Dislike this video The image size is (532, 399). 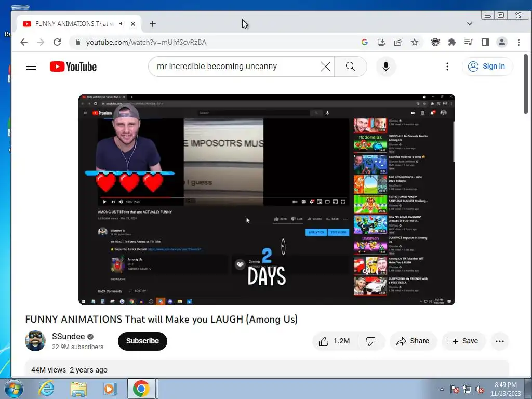370,341
